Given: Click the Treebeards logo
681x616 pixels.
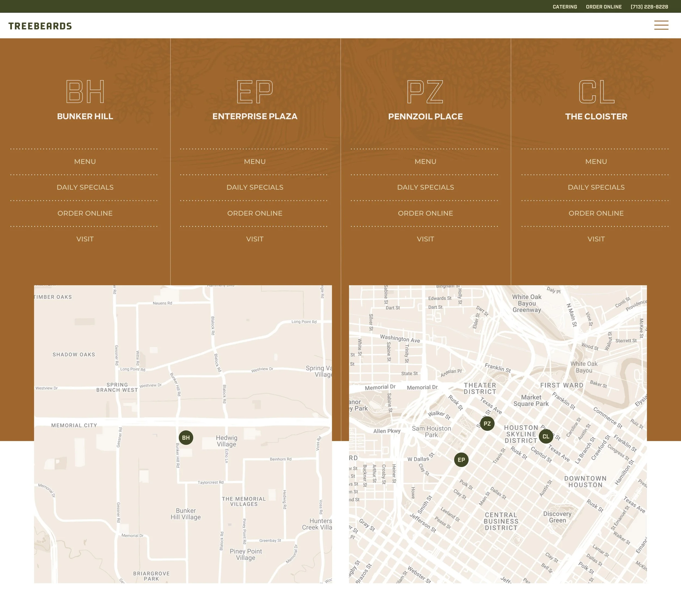Looking at the screenshot, I should (x=40, y=26).
